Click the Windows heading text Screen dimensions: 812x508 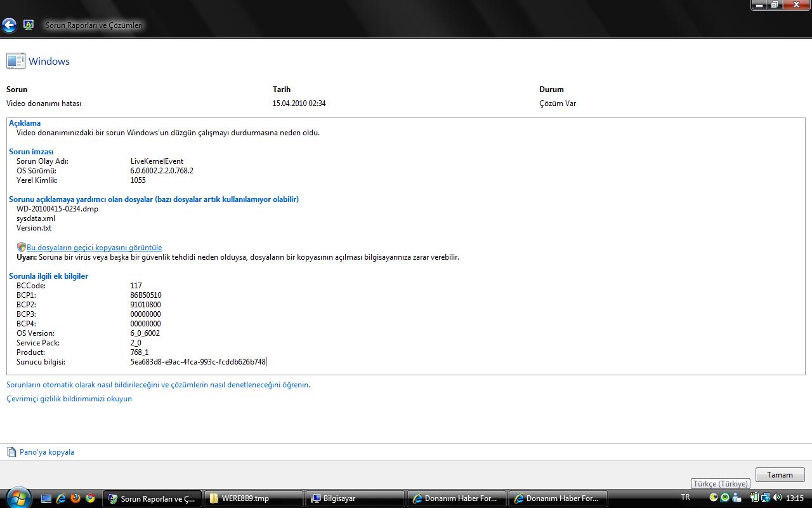point(49,62)
